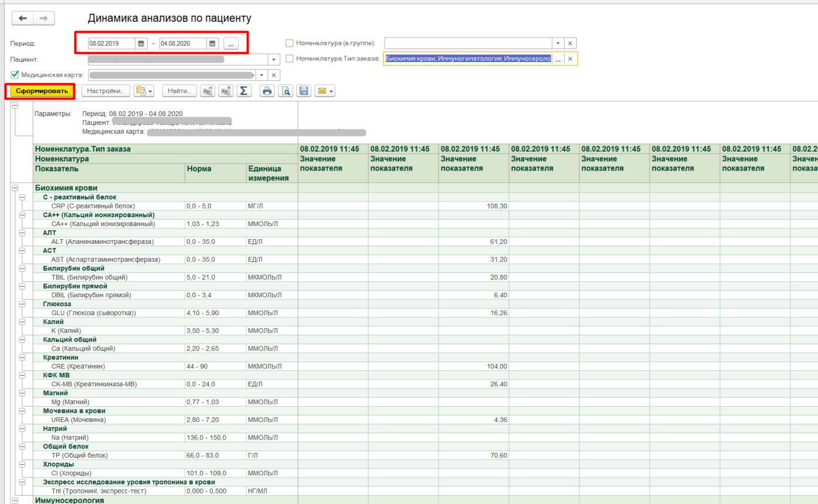Collapse the Биохимия крови group
818x504 pixels.
click(x=15, y=188)
